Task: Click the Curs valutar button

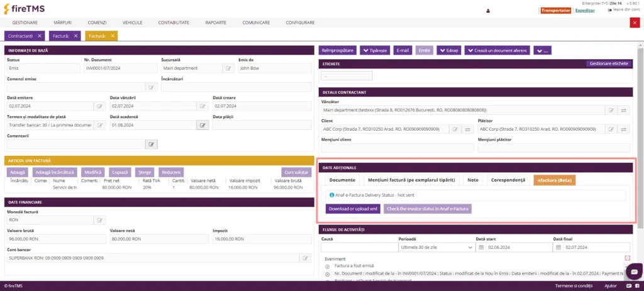Action: coord(297,172)
